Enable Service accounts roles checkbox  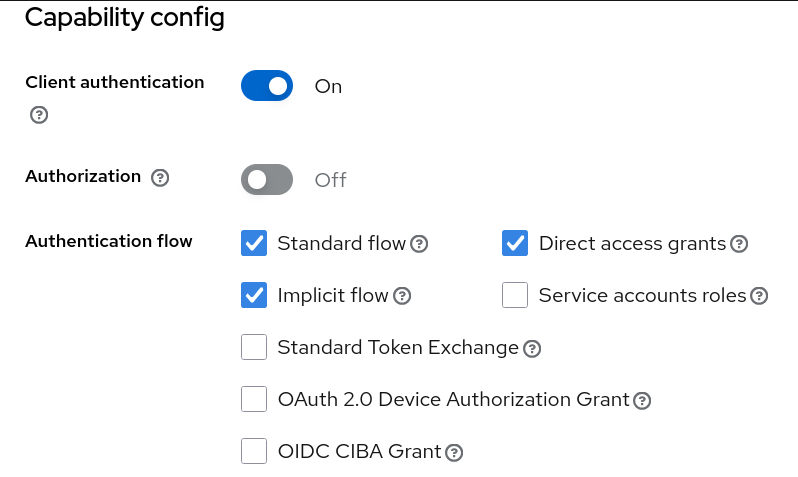(515, 295)
